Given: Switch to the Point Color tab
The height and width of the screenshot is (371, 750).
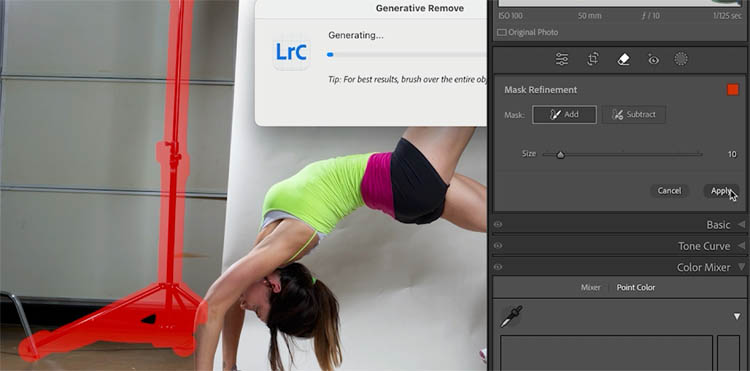Looking at the screenshot, I should pyautogui.click(x=636, y=287).
